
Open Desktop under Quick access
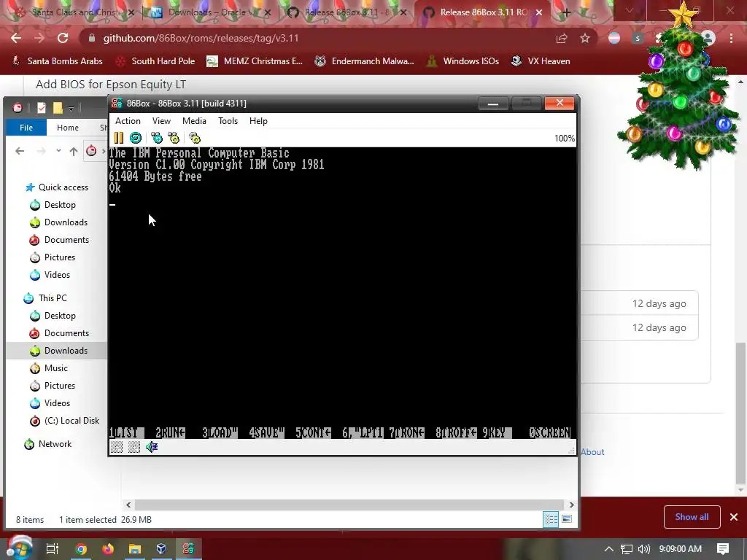[x=53, y=205]
